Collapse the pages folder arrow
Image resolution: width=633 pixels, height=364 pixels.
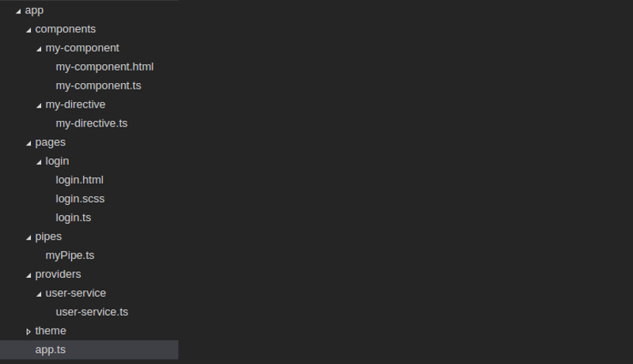point(29,143)
